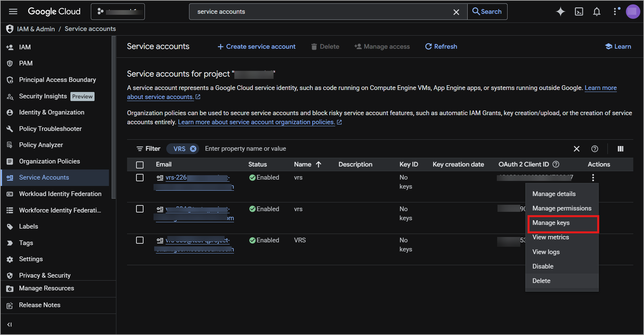Open column display options icon
This screenshot has width=644, height=335.
(x=621, y=149)
